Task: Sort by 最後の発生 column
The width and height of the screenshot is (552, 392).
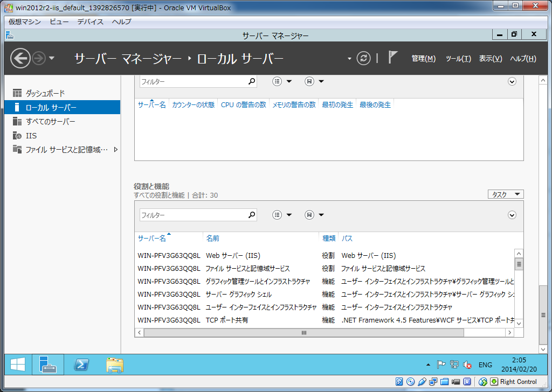Action: tap(375, 105)
